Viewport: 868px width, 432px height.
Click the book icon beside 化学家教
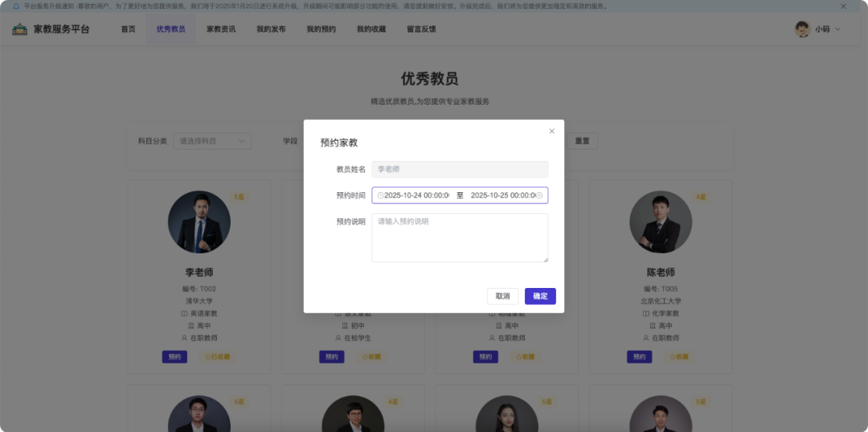646,314
